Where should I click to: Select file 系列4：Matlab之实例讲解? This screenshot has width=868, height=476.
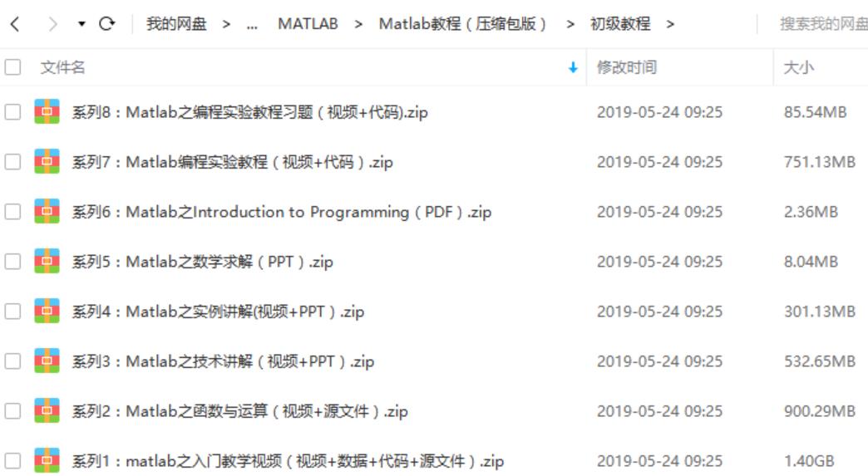point(218,312)
